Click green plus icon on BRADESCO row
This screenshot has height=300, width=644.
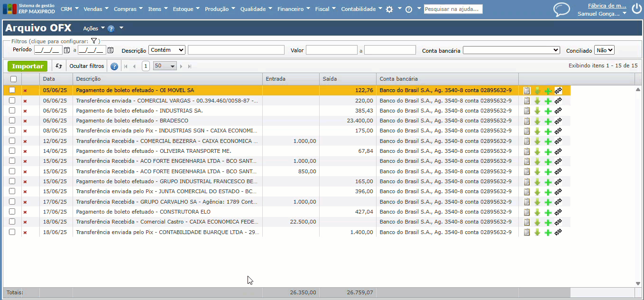(548, 121)
